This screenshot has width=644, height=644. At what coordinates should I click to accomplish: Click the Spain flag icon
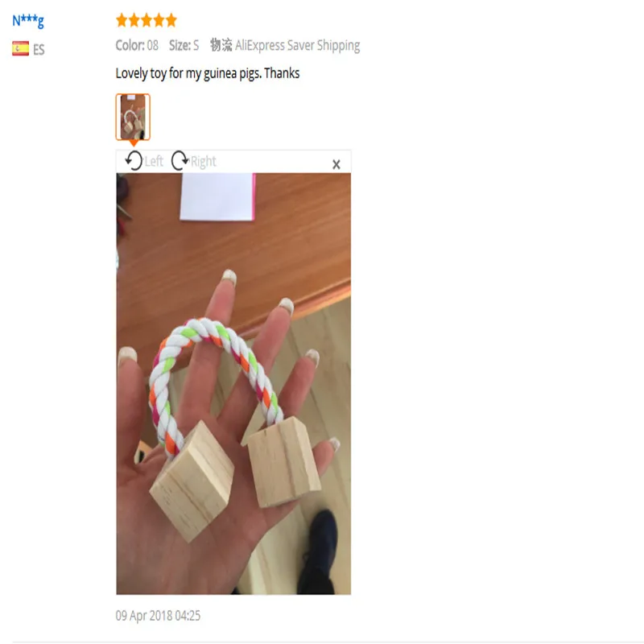click(x=21, y=48)
